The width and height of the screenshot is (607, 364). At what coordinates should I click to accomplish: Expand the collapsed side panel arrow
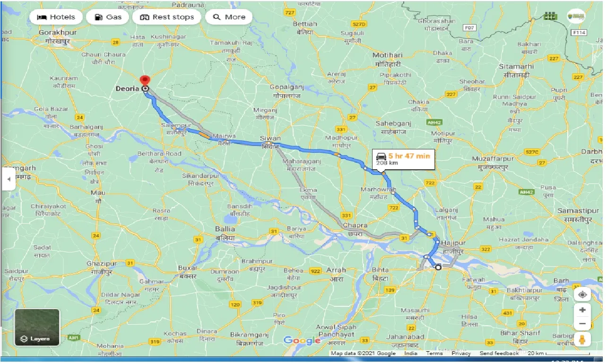tap(8, 179)
